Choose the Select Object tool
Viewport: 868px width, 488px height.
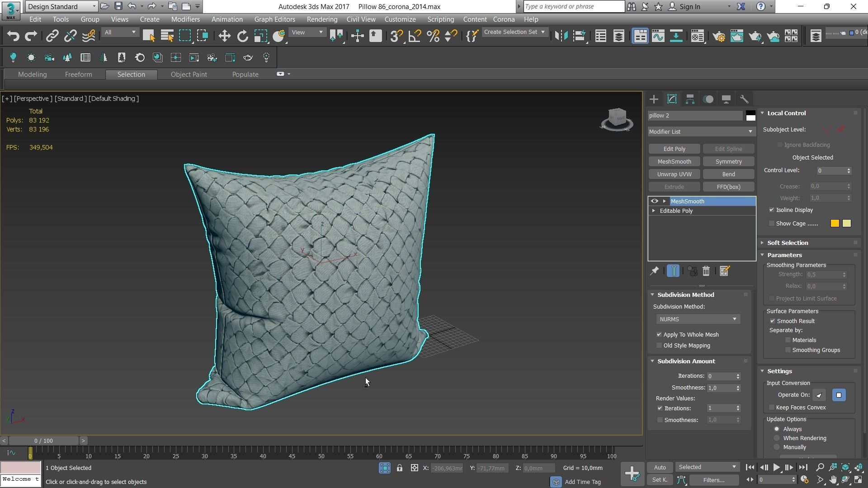pyautogui.click(x=149, y=36)
